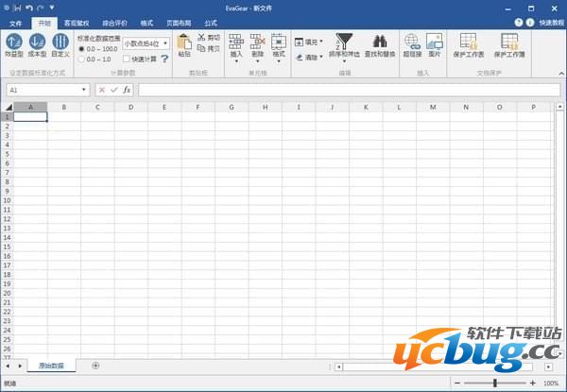The image size is (567, 392).
Task: Select the 0.0 – 1.0 range radio button
Action: pos(81,59)
